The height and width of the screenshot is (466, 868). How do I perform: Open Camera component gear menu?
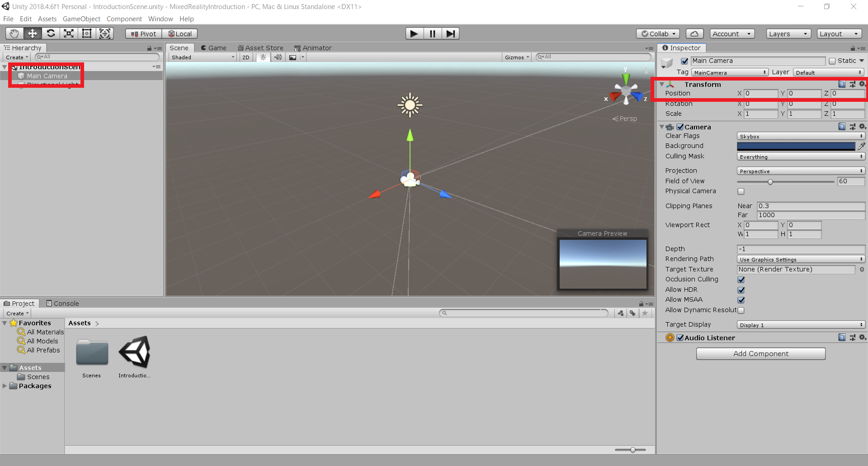pyautogui.click(x=862, y=127)
